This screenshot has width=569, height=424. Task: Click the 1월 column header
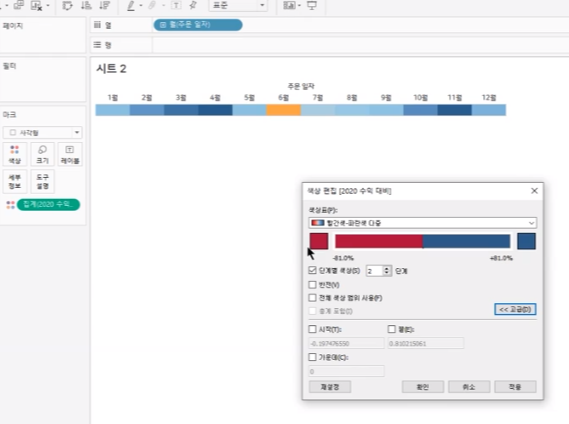[x=112, y=98]
